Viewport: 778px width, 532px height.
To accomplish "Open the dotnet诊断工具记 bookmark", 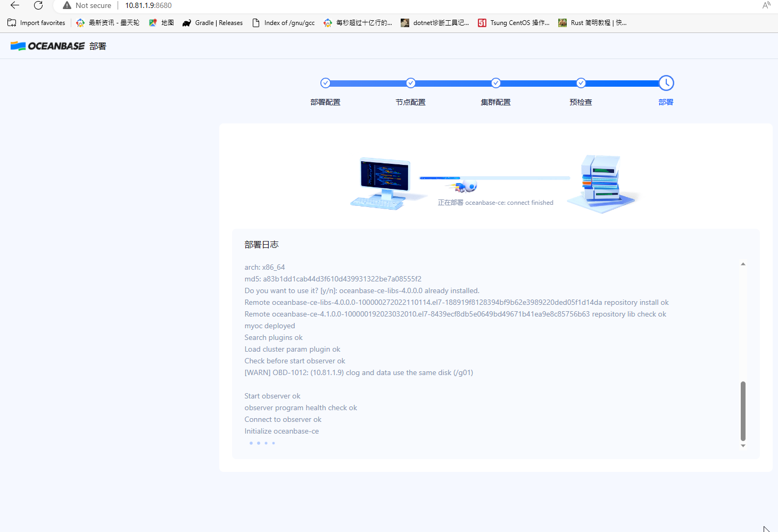I will point(435,23).
